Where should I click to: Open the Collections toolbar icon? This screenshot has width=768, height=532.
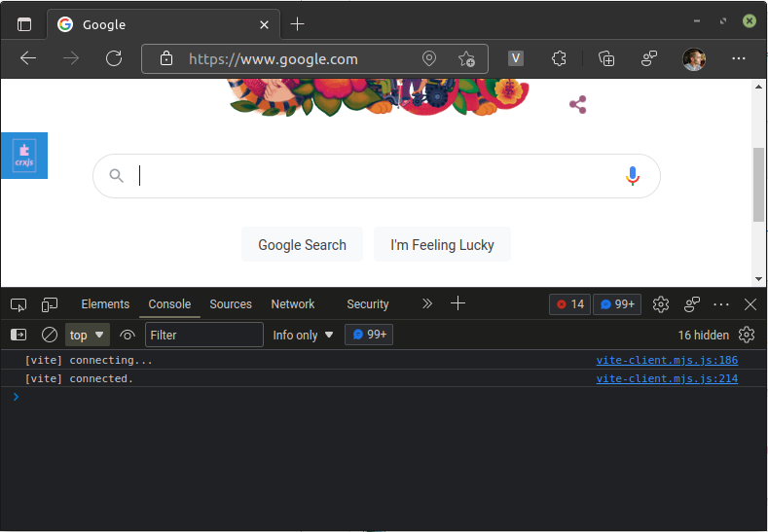click(x=606, y=58)
